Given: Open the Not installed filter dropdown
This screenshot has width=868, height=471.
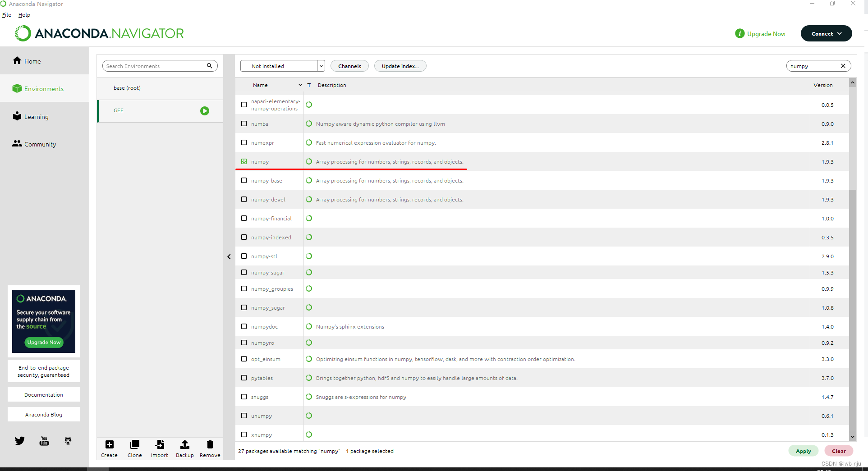Looking at the screenshot, I should click(282, 66).
